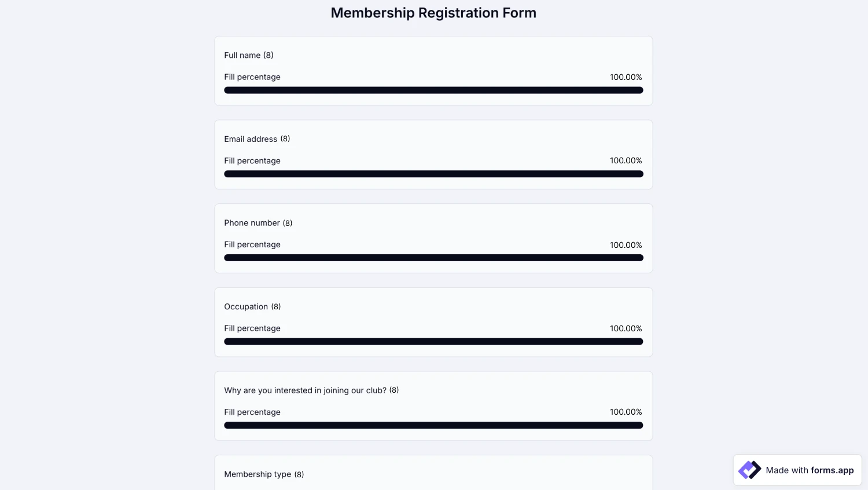Open the 'Made with forms.app' badge
The height and width of the screenshot is (490, 868).
pyautogui.click(x=797, y=470)
